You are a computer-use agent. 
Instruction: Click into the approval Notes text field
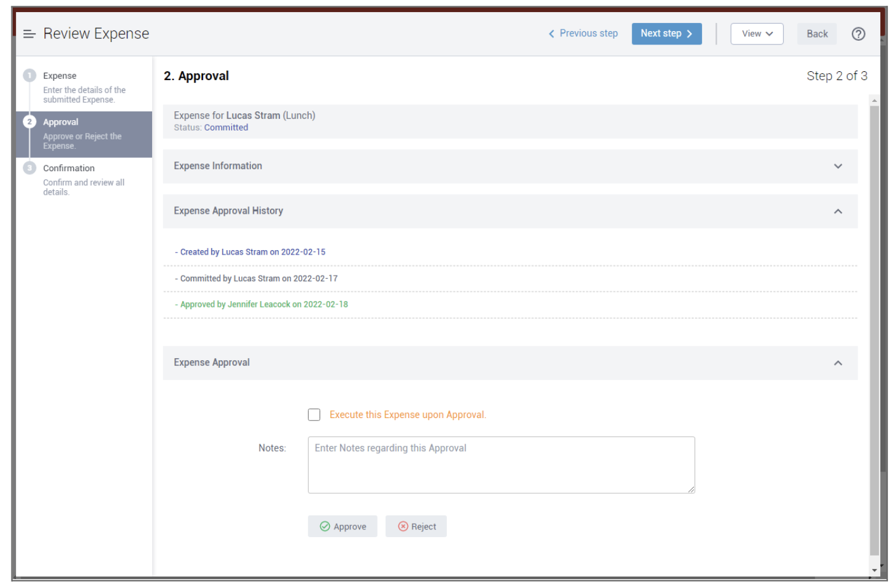coord(501,465)
